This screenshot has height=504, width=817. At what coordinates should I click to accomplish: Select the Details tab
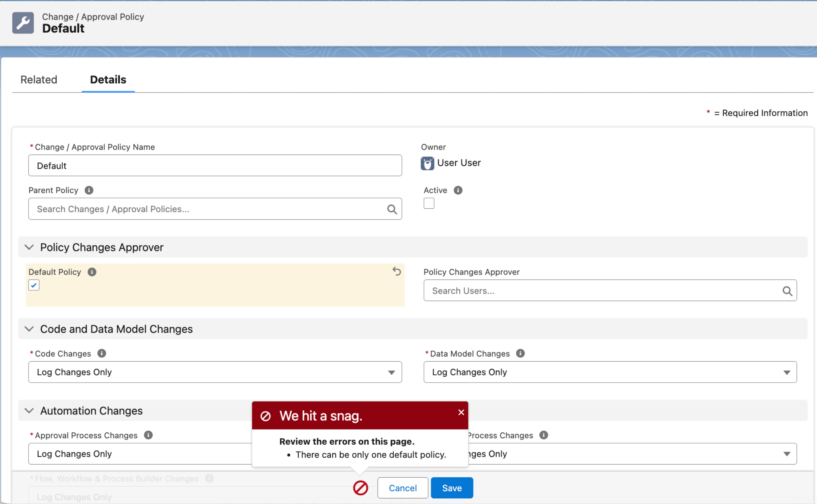point(108,80)
